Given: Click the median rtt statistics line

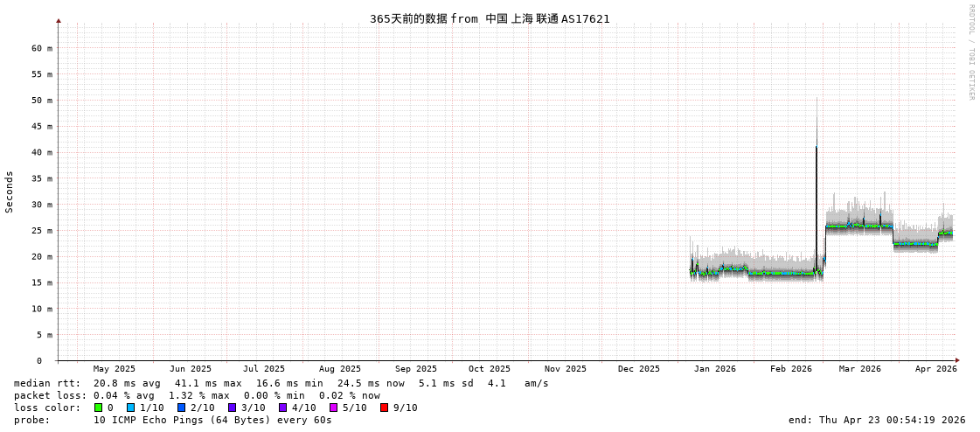Looking at the screenshot, I should point(280,383).
